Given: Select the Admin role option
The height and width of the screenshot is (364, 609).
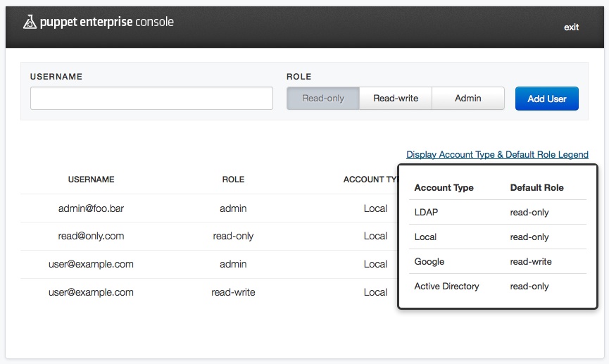Looking at the screenshot, I should tap(468, 99).
